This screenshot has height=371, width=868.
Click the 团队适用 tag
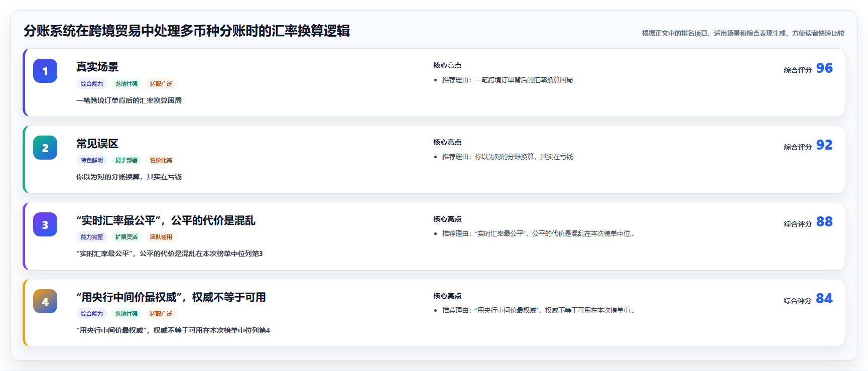click(161, 237)
